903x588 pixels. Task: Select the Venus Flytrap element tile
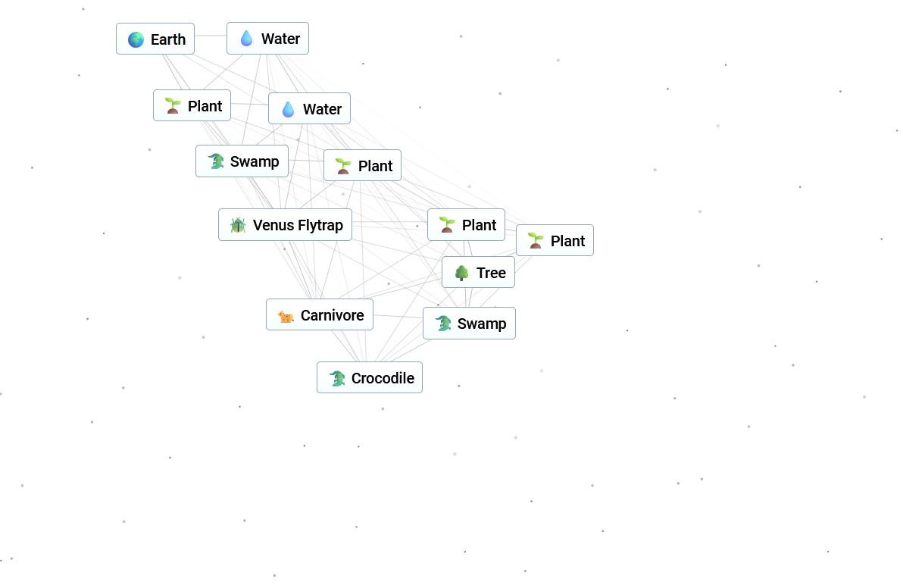(x=285, y=225)
